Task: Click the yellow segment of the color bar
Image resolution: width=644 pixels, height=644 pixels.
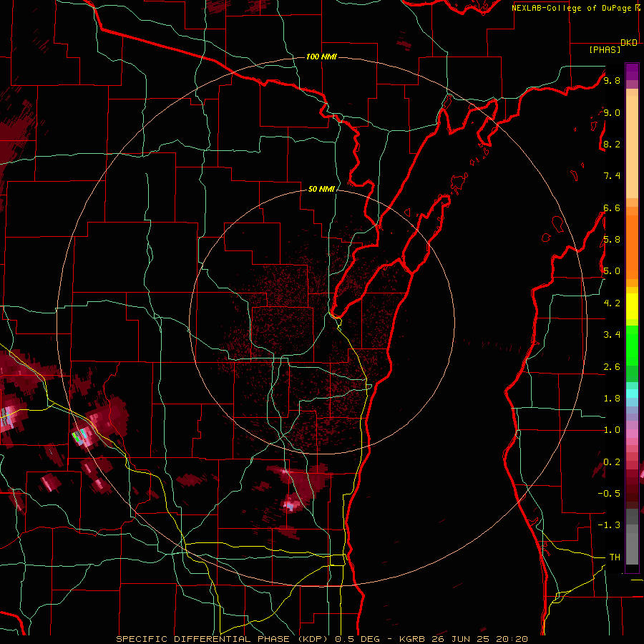Action: (x=632, y=306)
